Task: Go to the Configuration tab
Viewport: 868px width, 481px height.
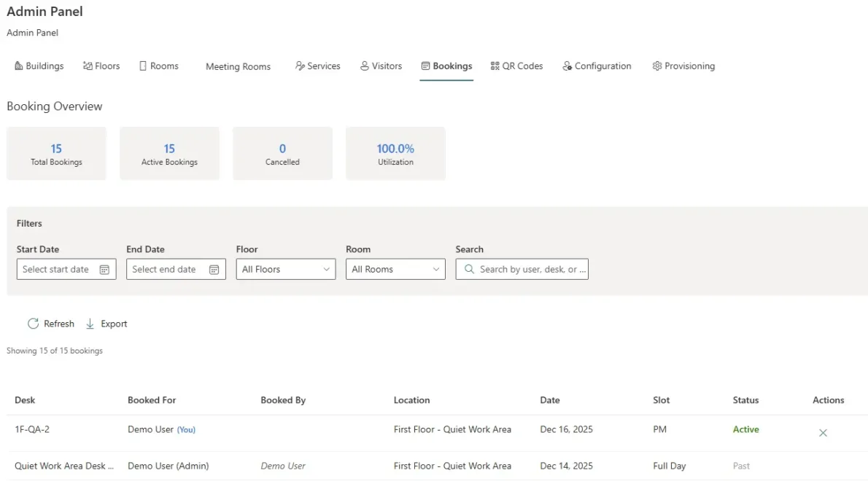Action: click(597, 66)
